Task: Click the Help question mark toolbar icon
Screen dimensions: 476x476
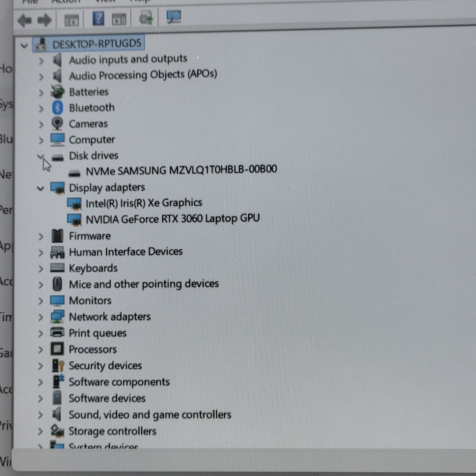Action: tap(98, 18)
